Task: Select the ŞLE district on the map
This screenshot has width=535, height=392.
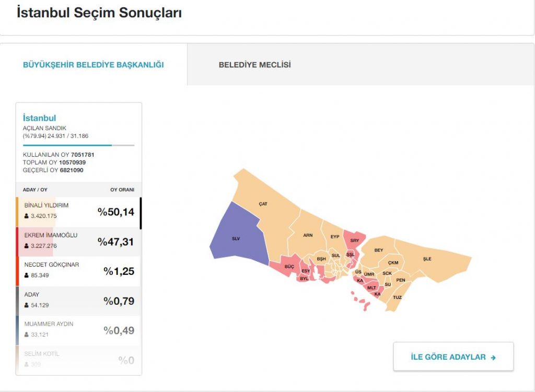Action: (427, 259)
